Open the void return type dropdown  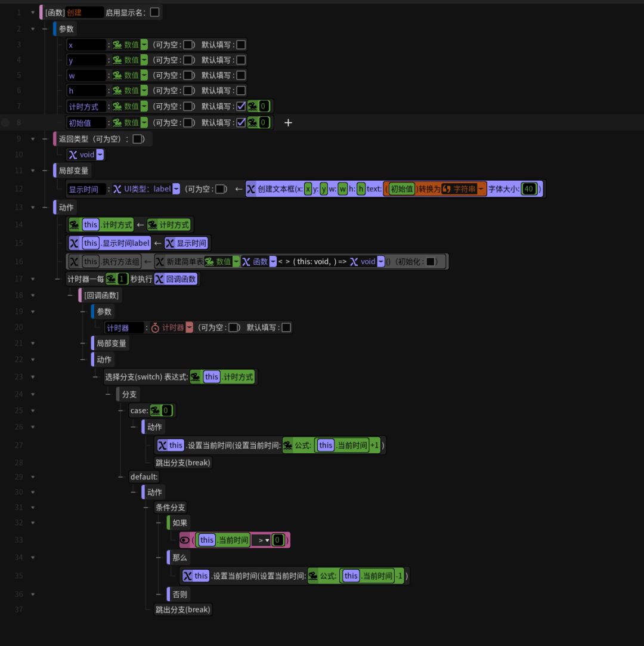point(100,154)
